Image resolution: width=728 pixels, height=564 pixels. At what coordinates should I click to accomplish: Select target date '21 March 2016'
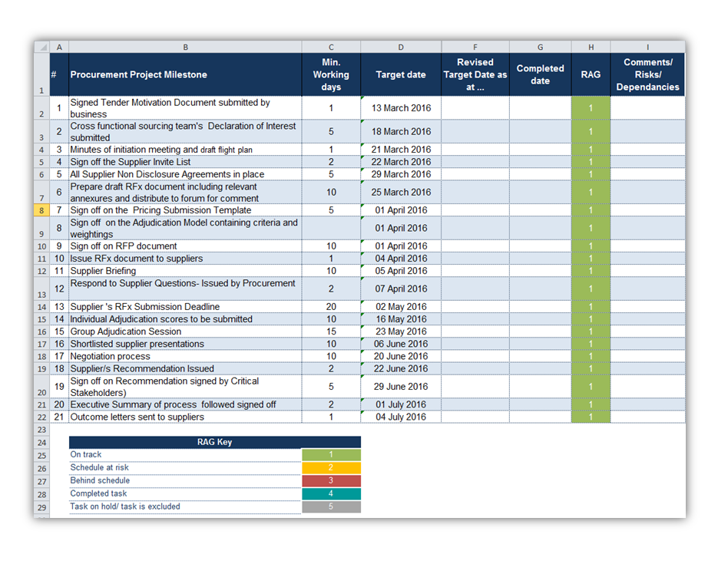pyautogui.click(x=401, y=150)
